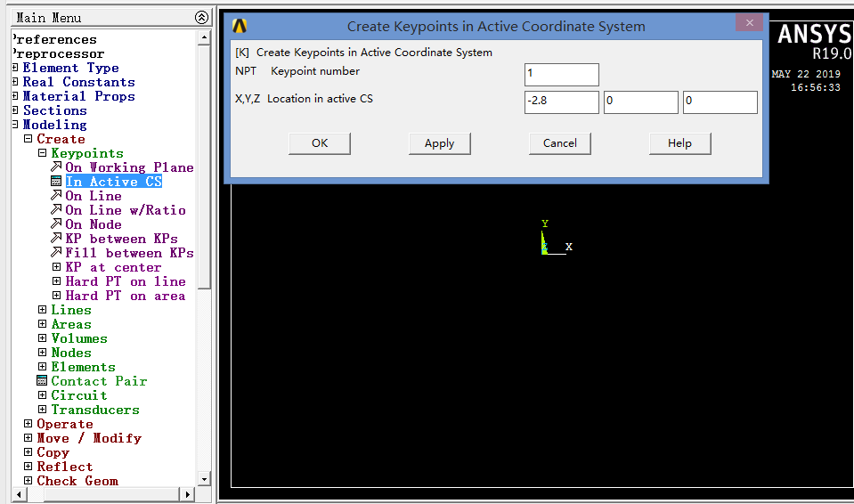Select In Active CS menu item

click(114, 182)
